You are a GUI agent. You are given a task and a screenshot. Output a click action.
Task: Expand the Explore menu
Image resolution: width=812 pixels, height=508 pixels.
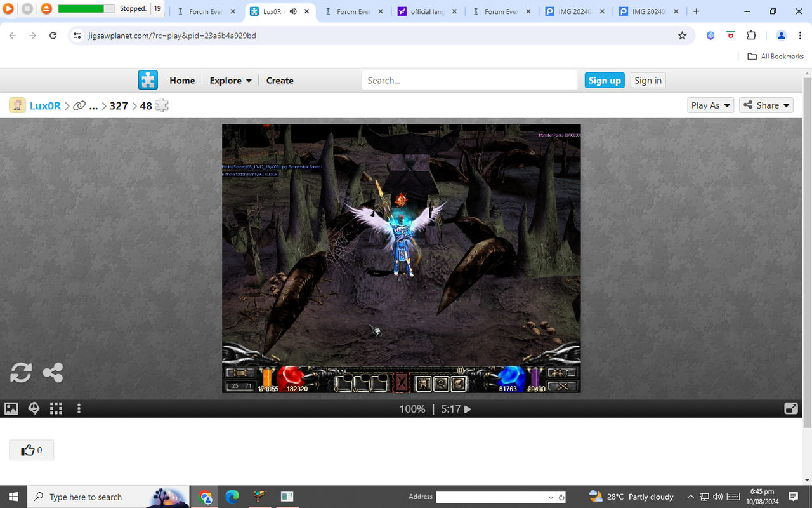click(231, 81)
